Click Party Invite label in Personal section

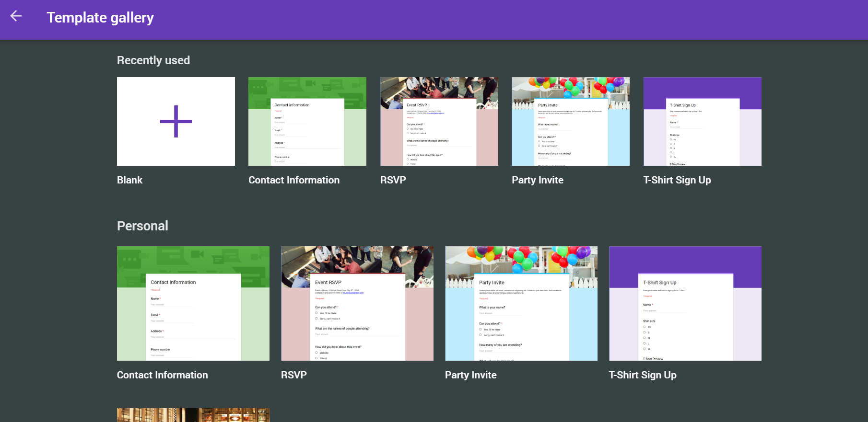click(470, 375)
